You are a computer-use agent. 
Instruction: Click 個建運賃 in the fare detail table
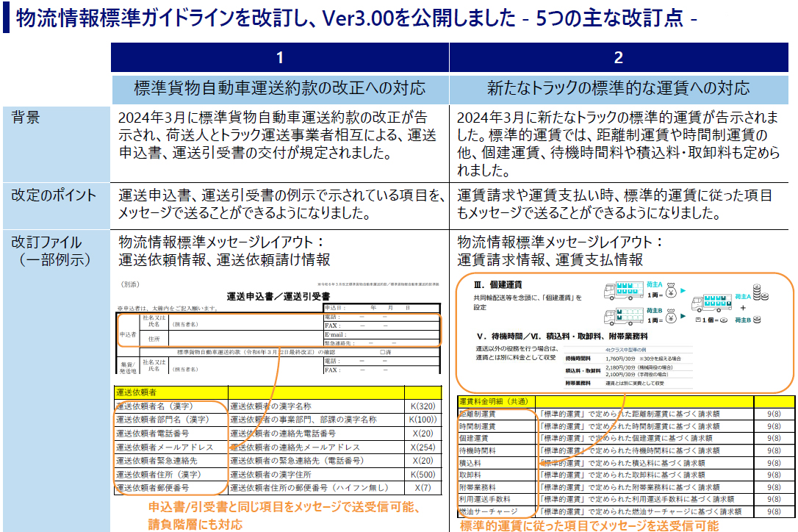click(x=474, y=439)
